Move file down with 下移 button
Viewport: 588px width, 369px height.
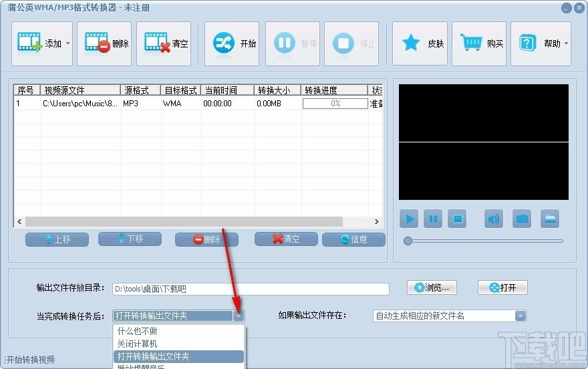click(x=130, y=239)
